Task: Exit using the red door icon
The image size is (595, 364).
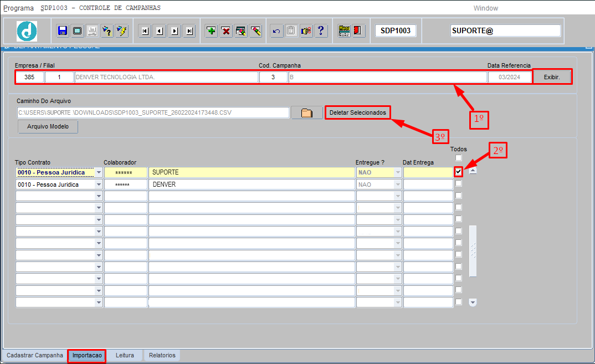Action: (x=357, y=30)
